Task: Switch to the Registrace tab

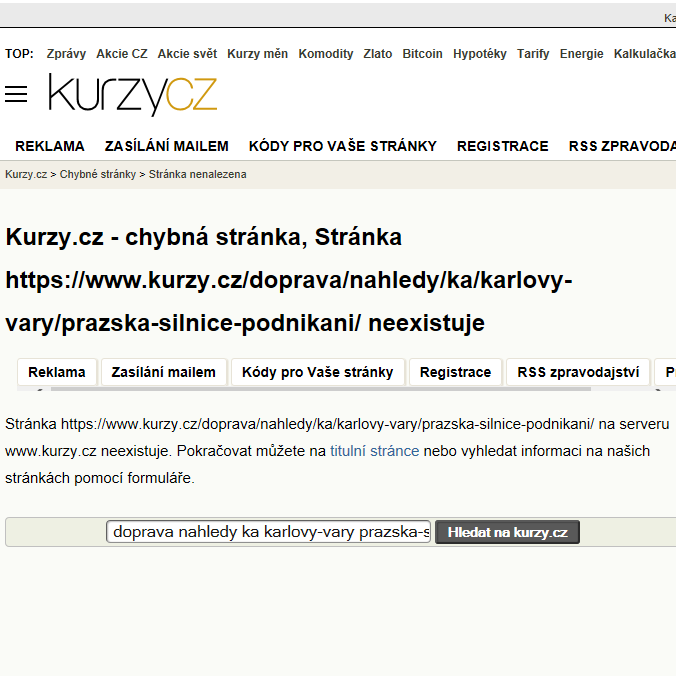Action: (455, 372)
